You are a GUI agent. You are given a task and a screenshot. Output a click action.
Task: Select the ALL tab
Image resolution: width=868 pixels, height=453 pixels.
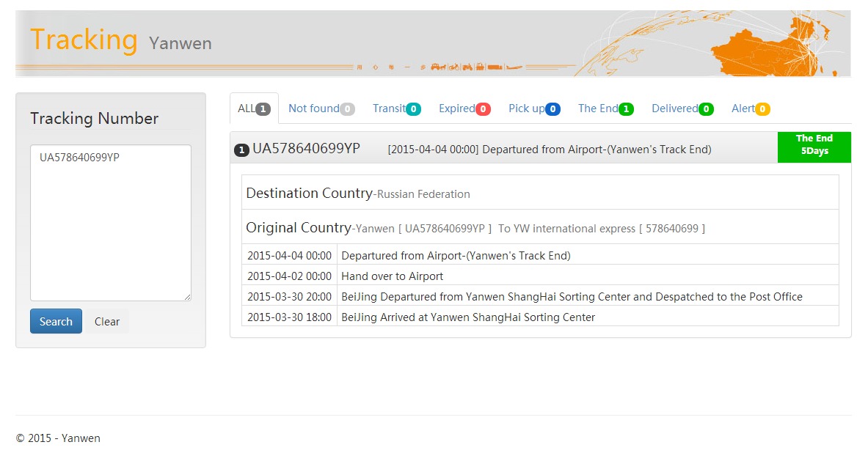click(x=254, y=108)
